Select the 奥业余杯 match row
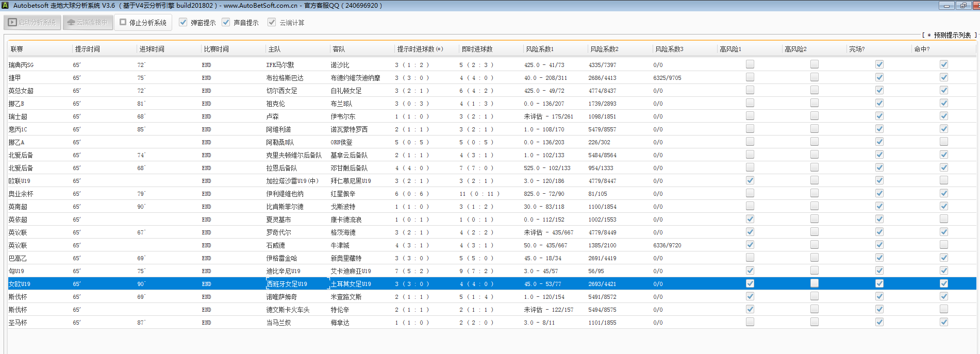This screenshot has width=980, height=354. 21,194
